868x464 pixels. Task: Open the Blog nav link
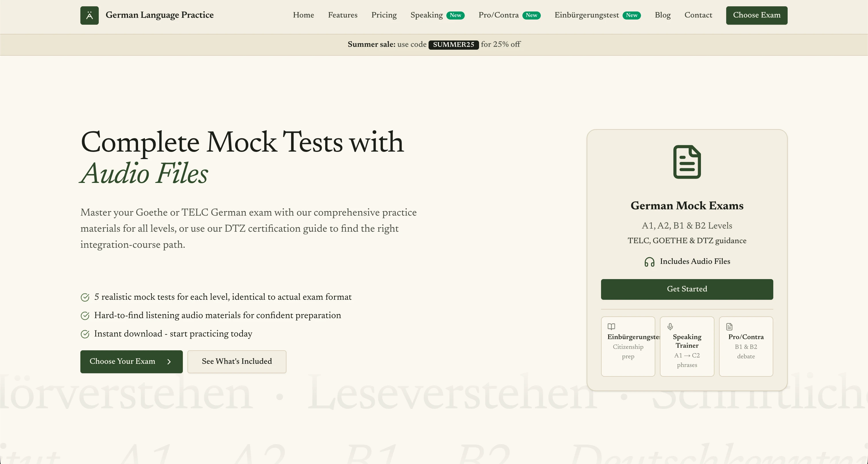(x=662, y=15)
